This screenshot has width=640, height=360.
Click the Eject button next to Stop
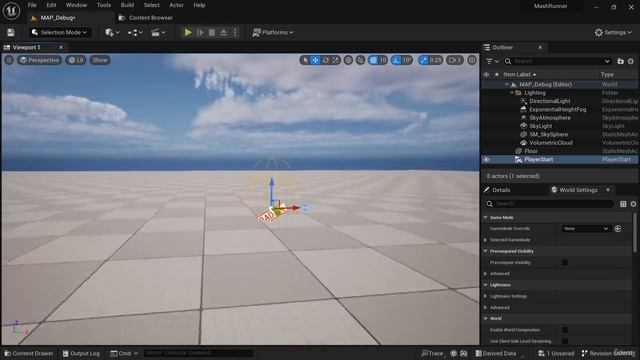(224, 32)
